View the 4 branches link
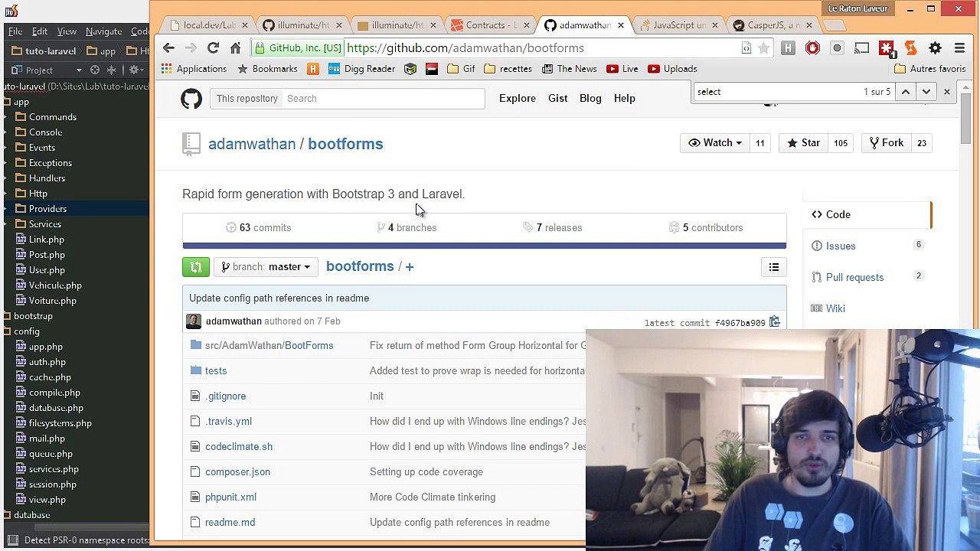This screenshot has height=551, width=980. pos(407,228)
